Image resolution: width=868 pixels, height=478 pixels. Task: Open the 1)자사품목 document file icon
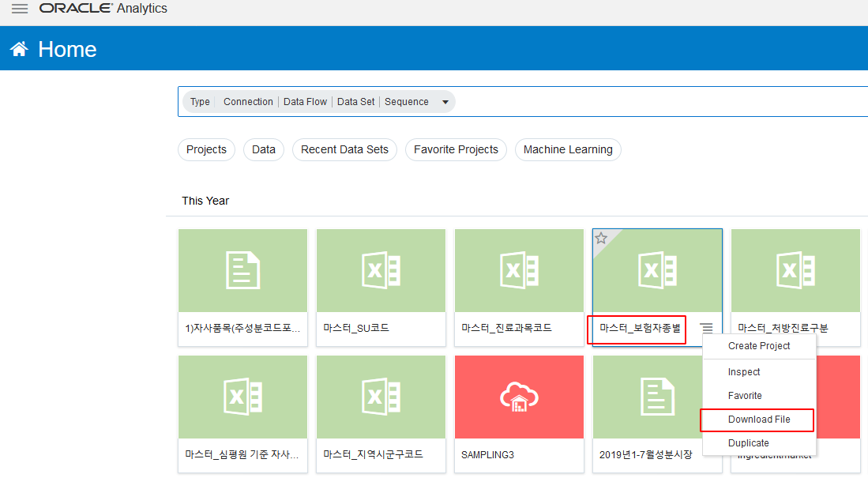click(x=243, y=270)
